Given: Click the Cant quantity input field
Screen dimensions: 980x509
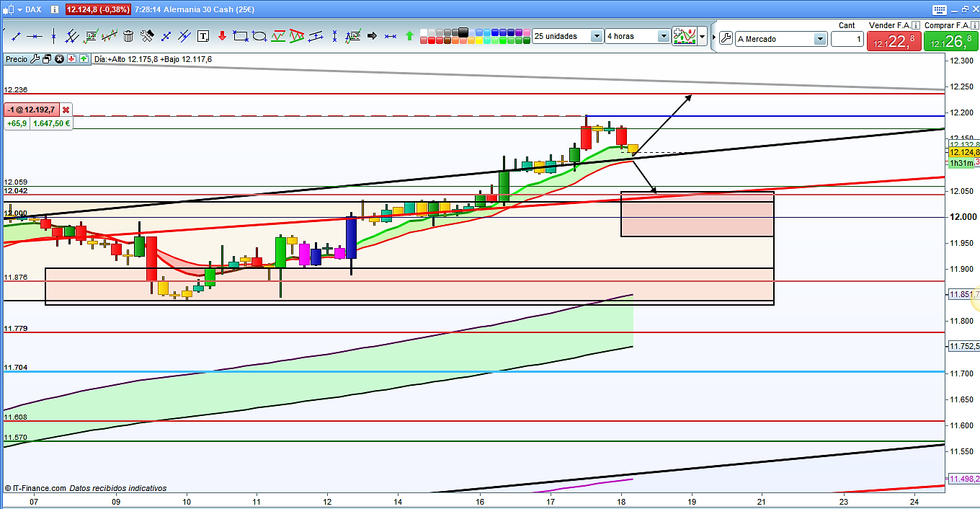Looking at the screenshot, I should click(x=847, y=39).
